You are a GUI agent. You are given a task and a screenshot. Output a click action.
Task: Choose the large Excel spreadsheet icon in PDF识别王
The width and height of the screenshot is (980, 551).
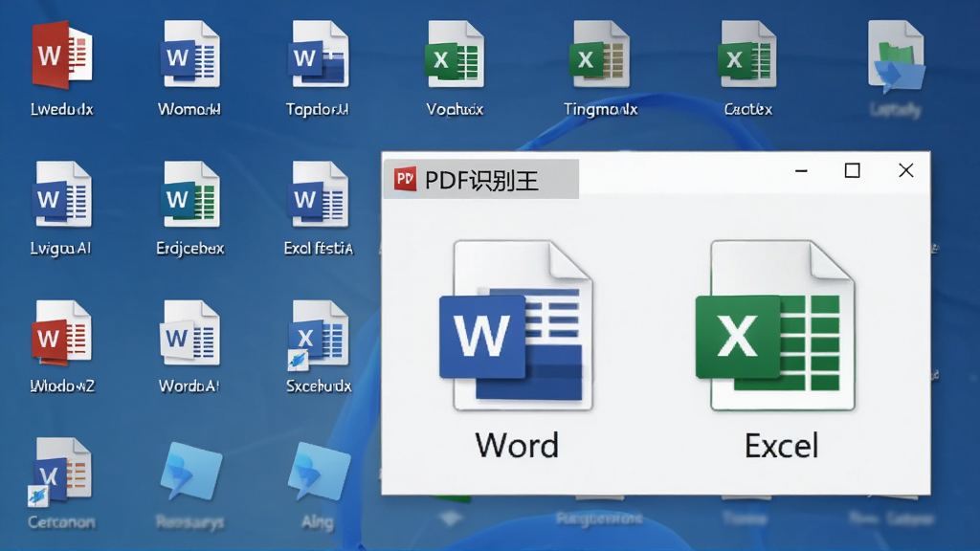[775, 325]
